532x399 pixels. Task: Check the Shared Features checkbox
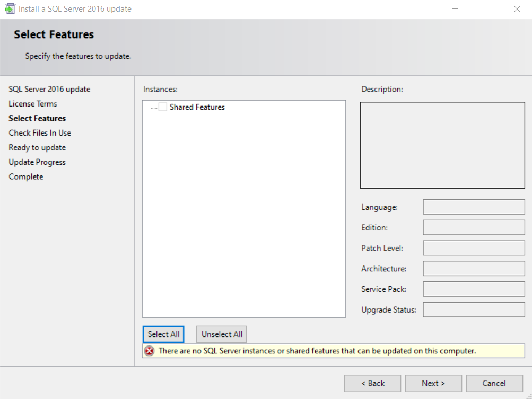click(x=163, y=107)
